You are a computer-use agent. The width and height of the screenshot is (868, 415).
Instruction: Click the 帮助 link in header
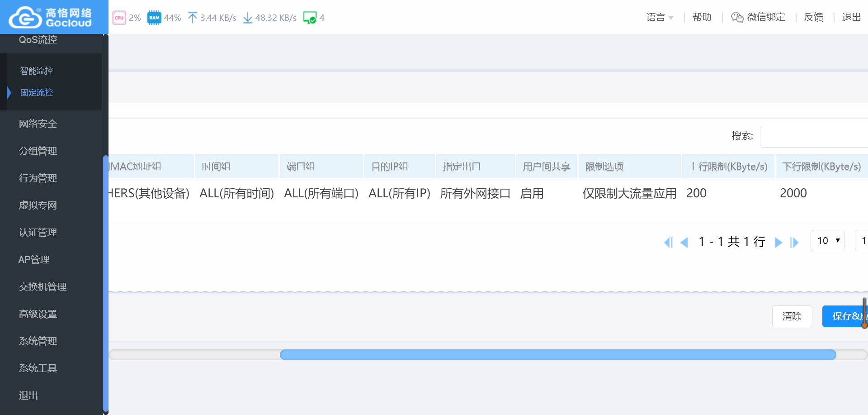pyautogui.click(x=702, y=17)
